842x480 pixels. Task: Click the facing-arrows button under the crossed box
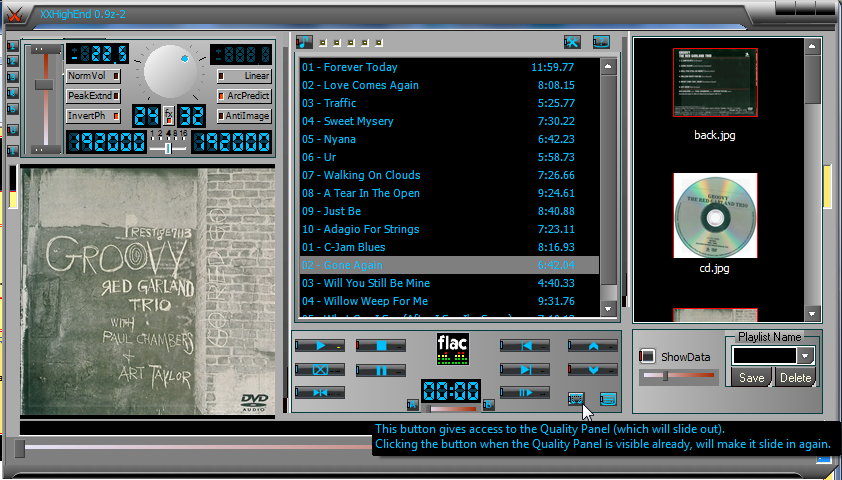(320, 392)
